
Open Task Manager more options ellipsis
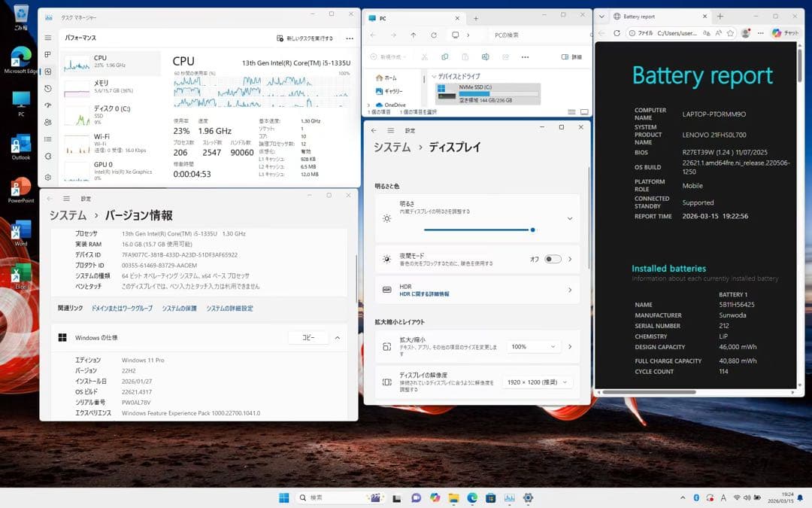tap(350, 38)
